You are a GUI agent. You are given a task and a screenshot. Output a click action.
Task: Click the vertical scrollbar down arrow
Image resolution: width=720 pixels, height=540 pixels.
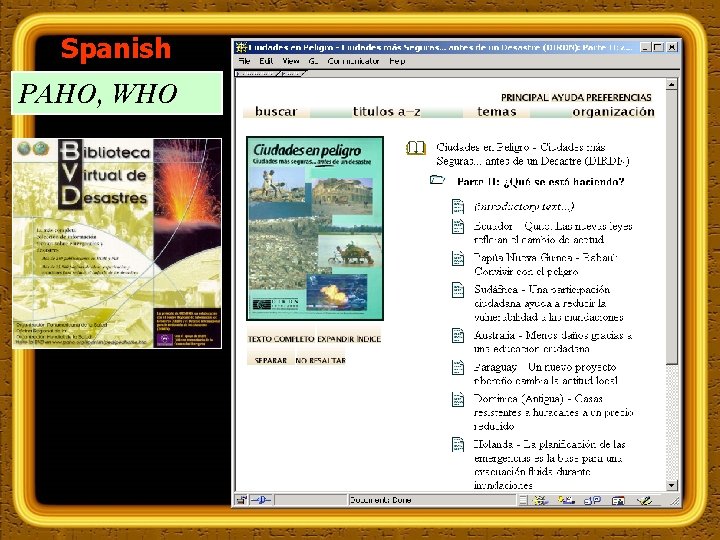coord(671,485)
